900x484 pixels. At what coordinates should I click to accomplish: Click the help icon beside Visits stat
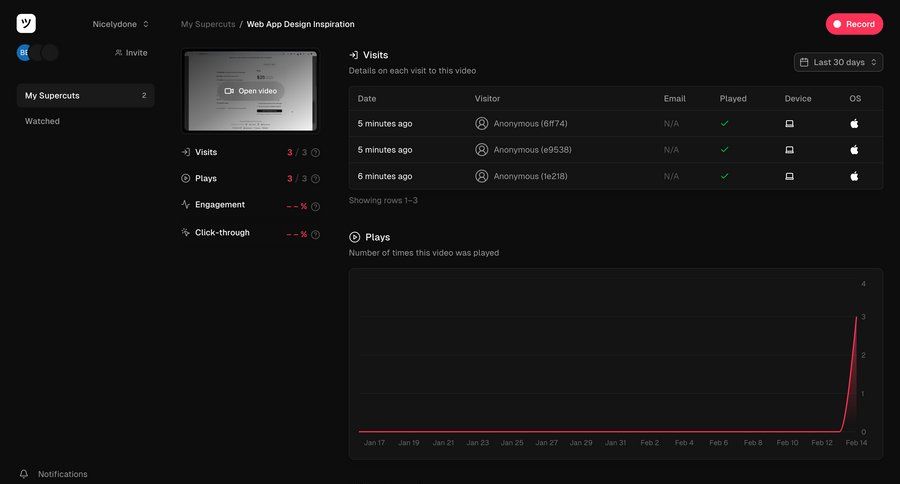315,153
